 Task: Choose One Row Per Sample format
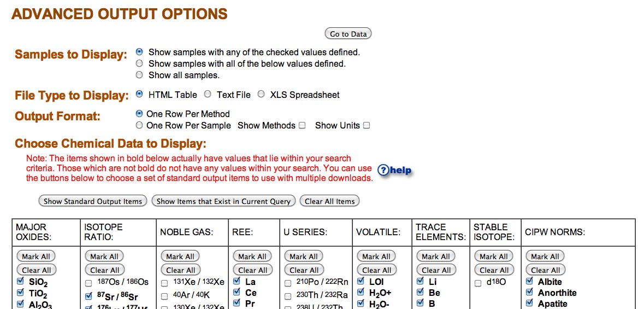[139, 125]
